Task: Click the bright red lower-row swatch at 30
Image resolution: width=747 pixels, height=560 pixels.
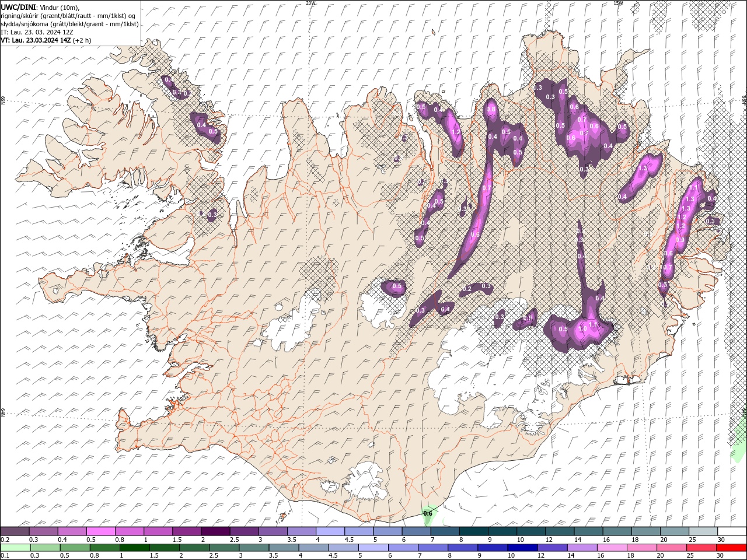Action: tap(731, 548)
